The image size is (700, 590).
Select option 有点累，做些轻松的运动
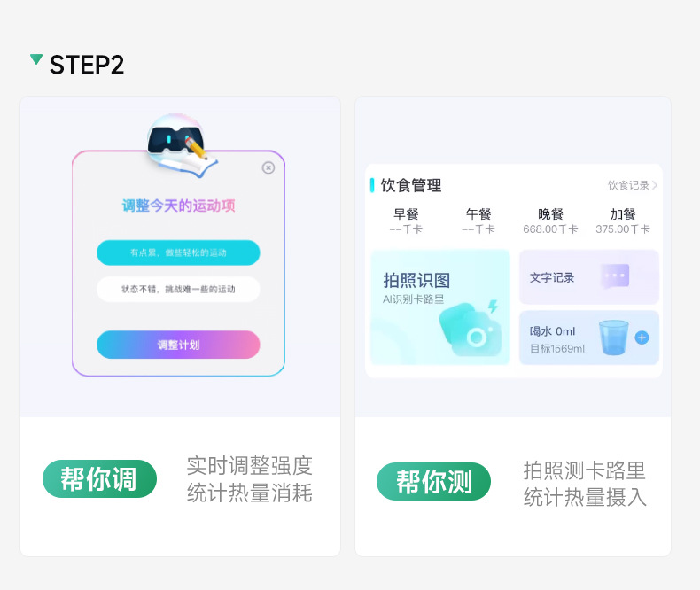point(178,252)
